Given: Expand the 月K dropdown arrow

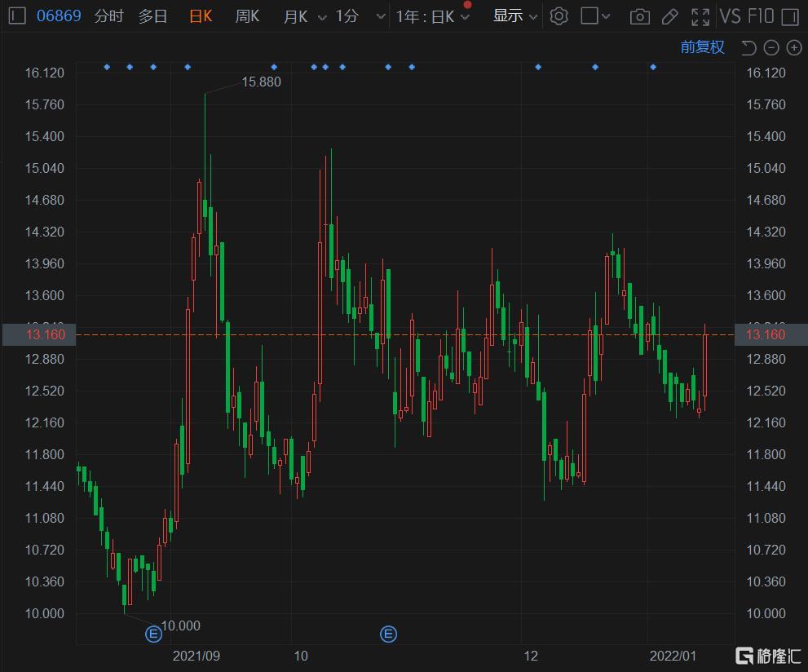Looking at the screenshot, I should (322, 17).
